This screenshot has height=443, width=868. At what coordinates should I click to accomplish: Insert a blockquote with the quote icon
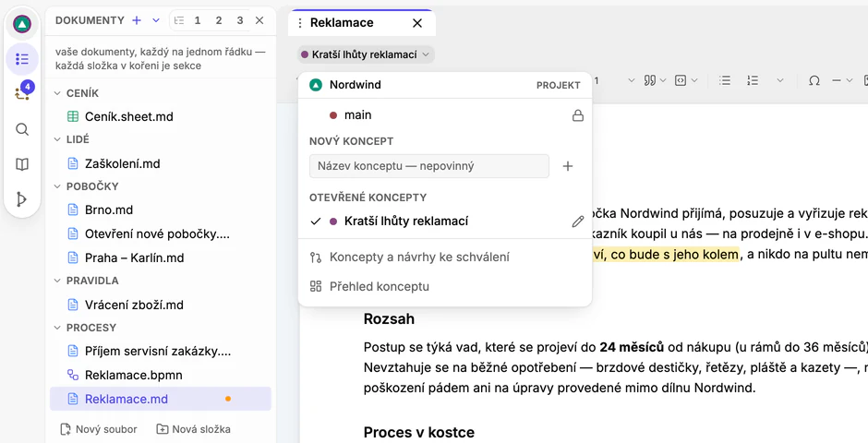pyautogui.click(x=650, y=80)
